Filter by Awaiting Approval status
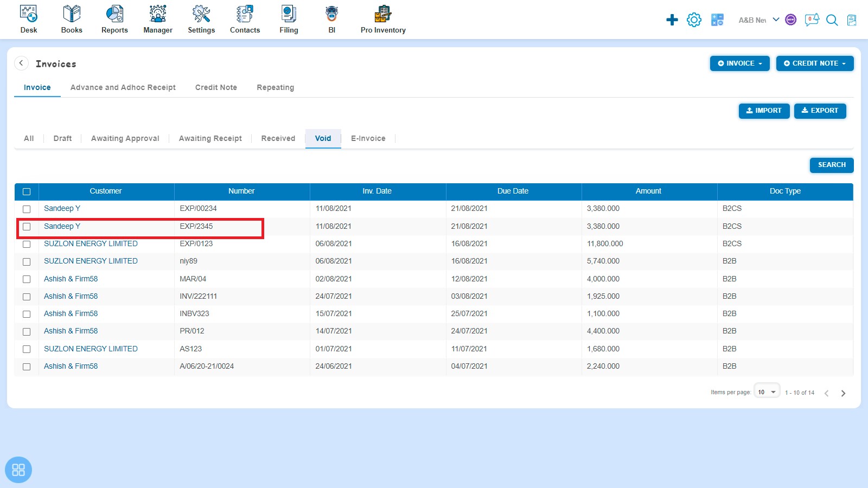 coord(125,138)
